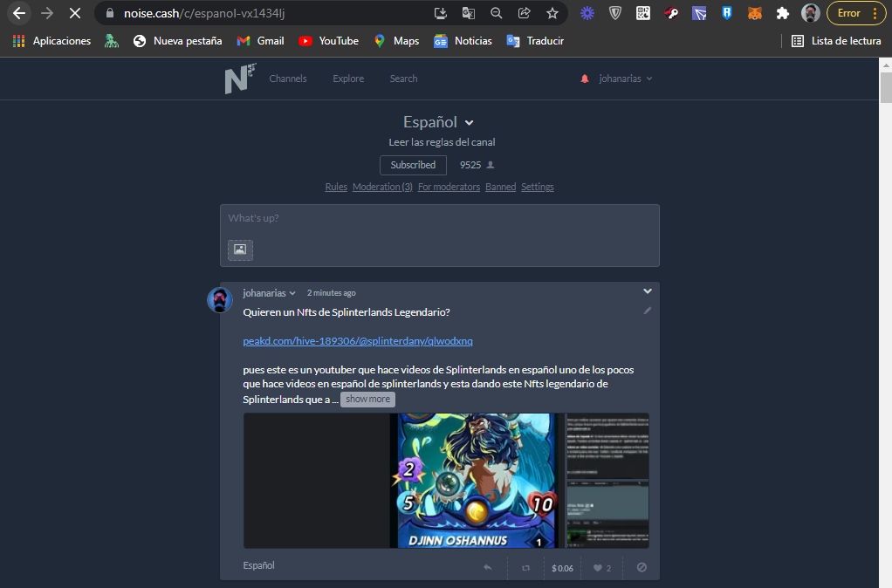Repost using the renoise icon
The height and width of the screenshot is (588, 892).
pyautogui.click(x=525, y=568)
